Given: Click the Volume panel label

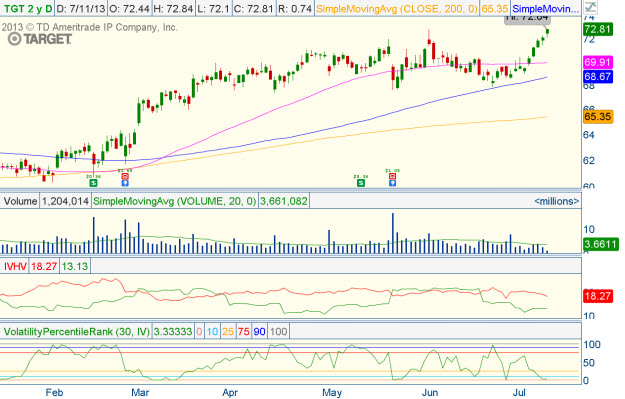Looking at the screenshot, I should pos(20,201).
